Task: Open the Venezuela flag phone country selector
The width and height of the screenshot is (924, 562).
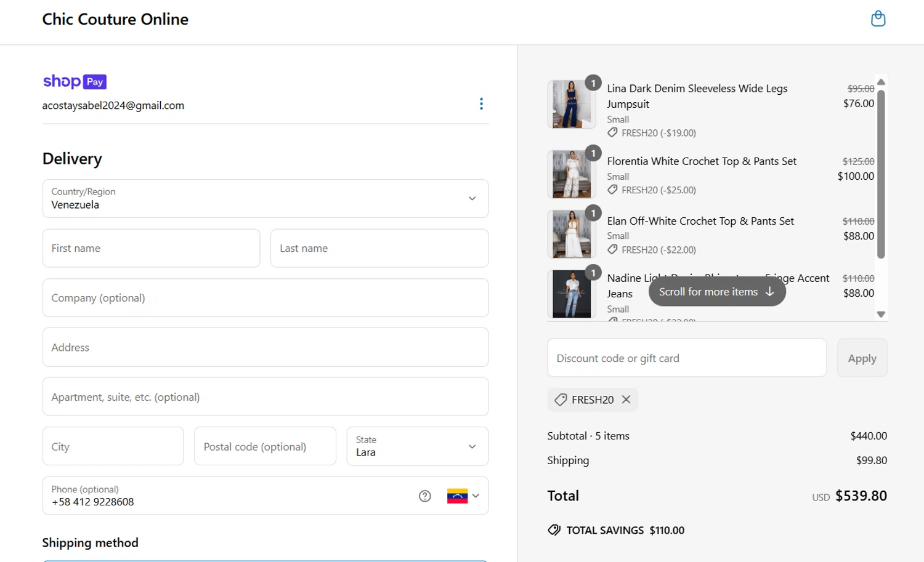Action: 463,496
